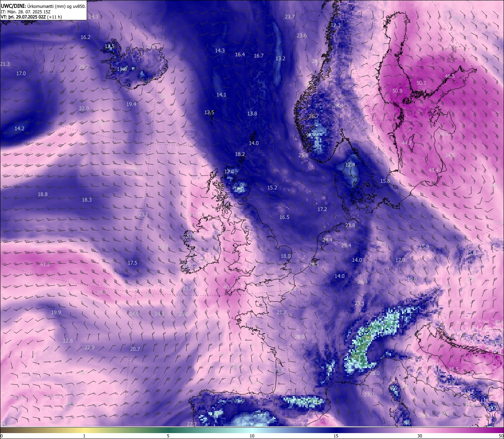Click the 15.8 value over the southern Baltic

385,181
